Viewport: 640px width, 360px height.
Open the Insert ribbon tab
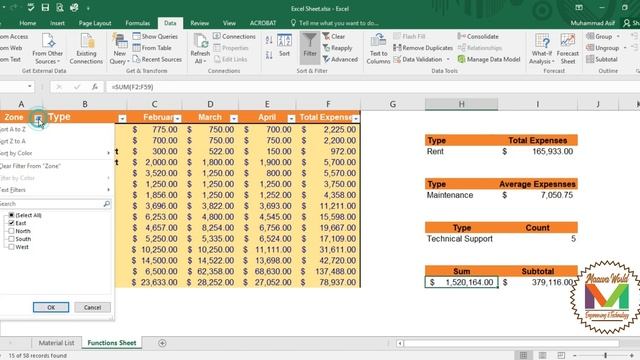57,23
